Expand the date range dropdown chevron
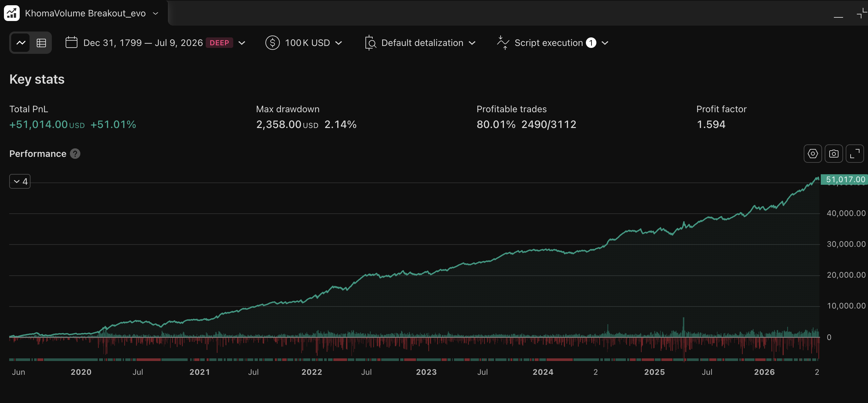The image size is (868, 403). tap(241, 43)
